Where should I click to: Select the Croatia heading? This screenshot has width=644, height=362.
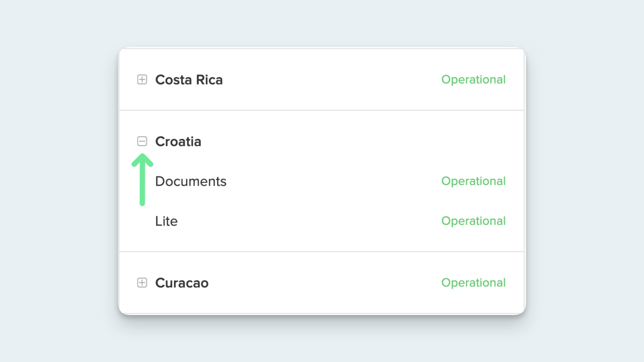point(178,141)
